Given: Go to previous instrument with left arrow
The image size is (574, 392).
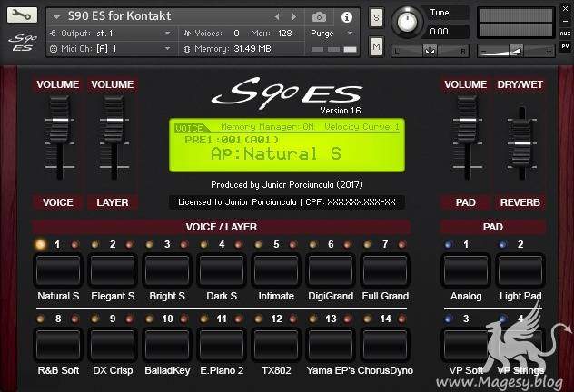Looking at the screenshot, I should pos(277,16).
